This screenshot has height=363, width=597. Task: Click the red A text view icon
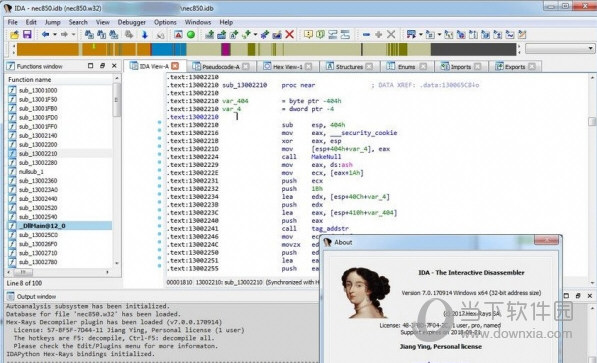point(178,35)
